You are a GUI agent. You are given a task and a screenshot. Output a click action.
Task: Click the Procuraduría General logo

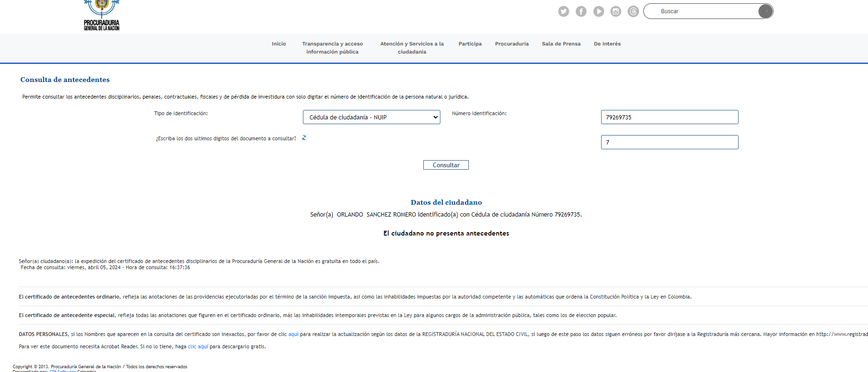101,17
